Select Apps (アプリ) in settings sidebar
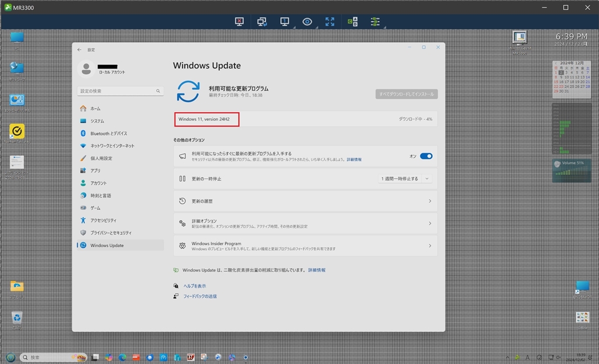This screenshot has height=364, width=599. tap(121, 171)
